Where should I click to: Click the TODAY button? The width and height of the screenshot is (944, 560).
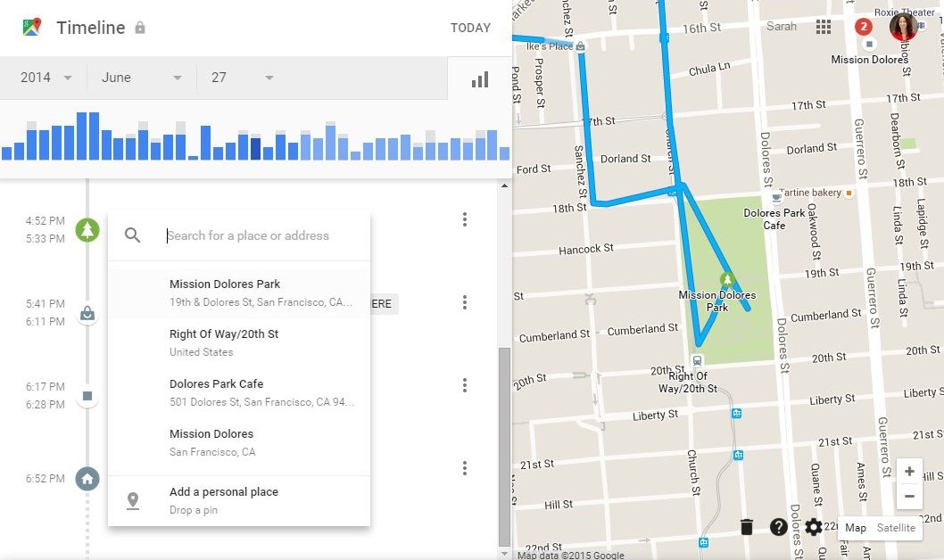470,28
